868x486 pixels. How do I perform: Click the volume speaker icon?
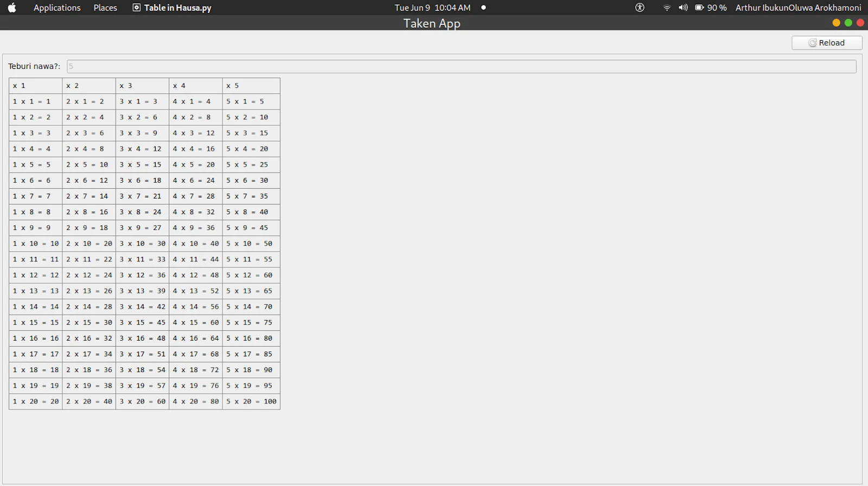coord(683,8)
